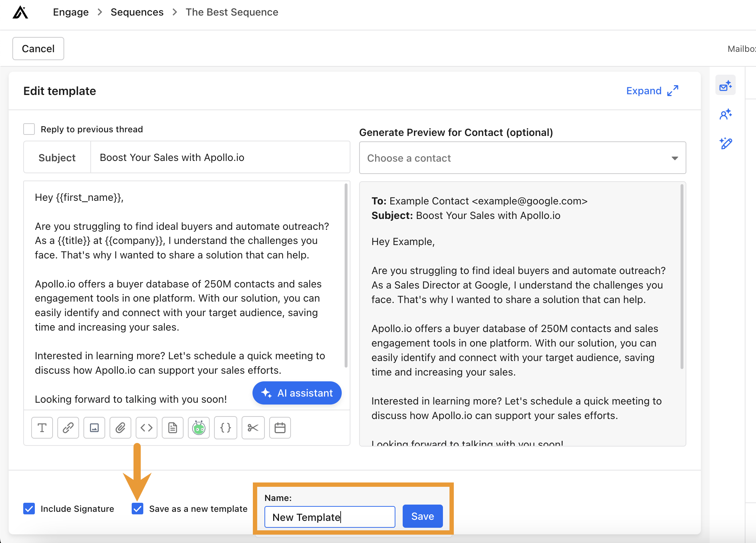
Task: Open the text formatting tool
Action: (x=42, y=428)
